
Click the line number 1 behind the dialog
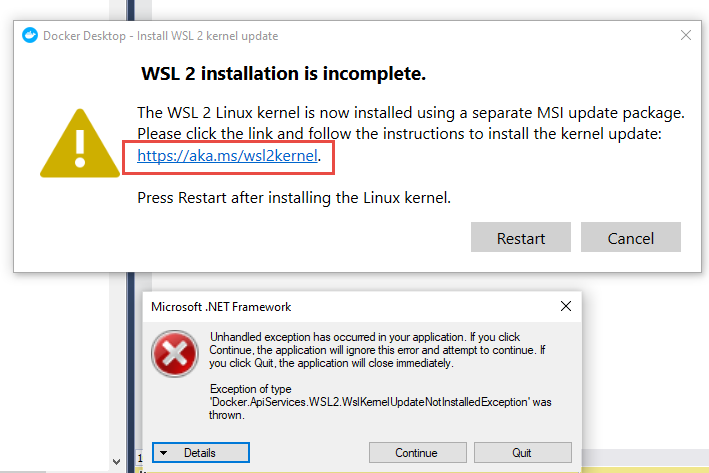pyautogui.click(x=140, y=459)
